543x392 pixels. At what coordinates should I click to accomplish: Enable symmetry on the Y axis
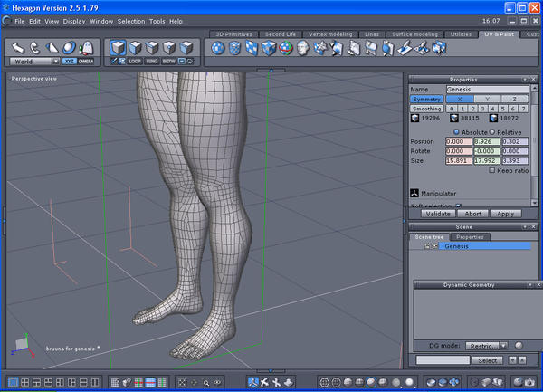487,99
